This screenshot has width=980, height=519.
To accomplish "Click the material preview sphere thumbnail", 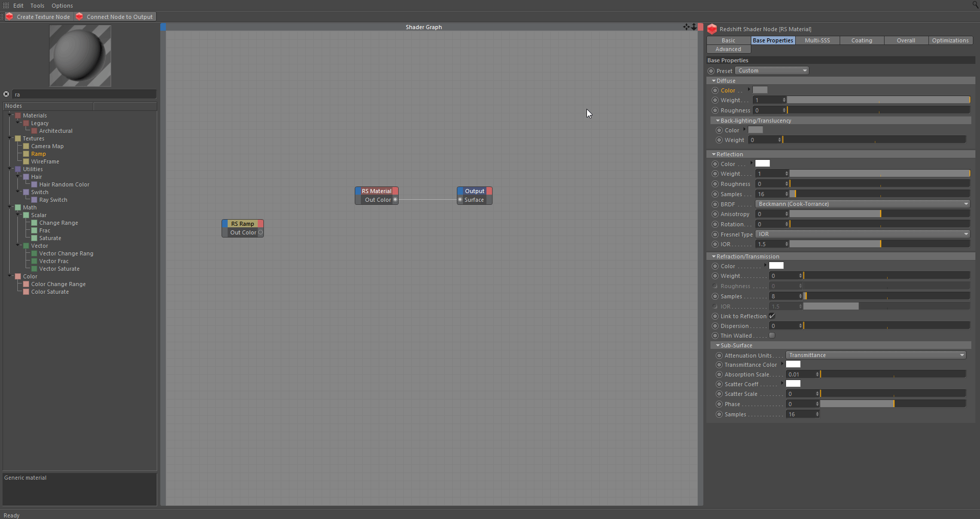I will [80, 56].
